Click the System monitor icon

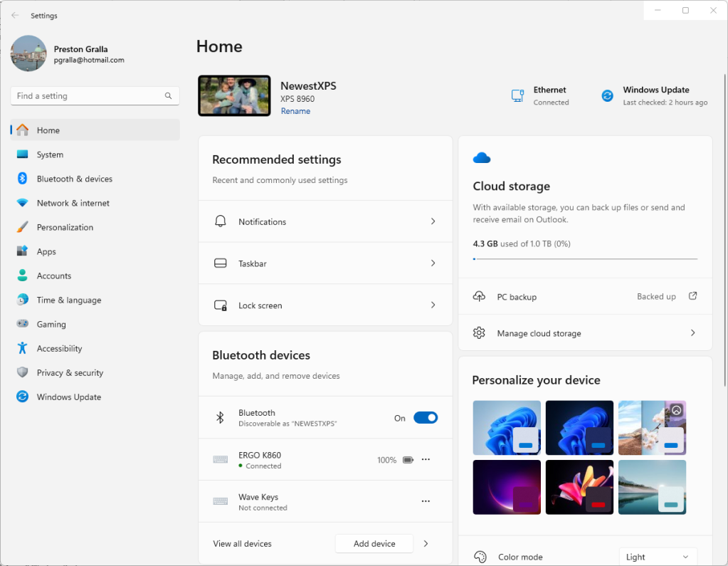pos(22,154)
